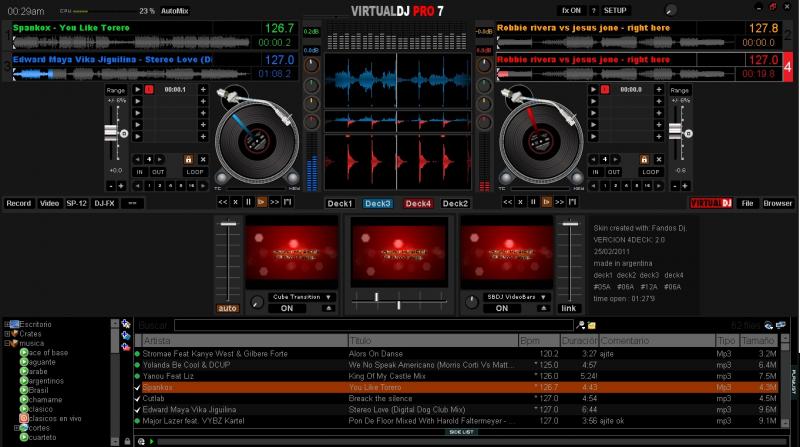This screenshot has height=447, width=800.
Task: Click the right deck play button
Action: tap(546, 202)
